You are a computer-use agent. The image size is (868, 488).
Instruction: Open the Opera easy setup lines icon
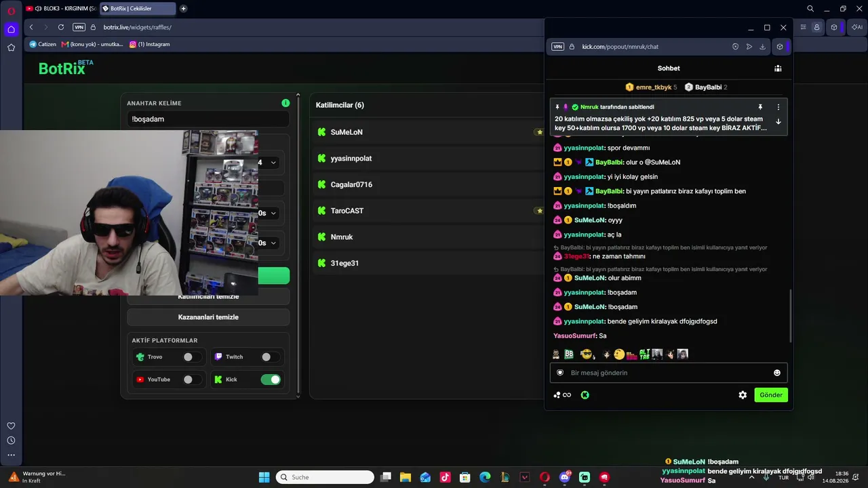tap(803, 27)
